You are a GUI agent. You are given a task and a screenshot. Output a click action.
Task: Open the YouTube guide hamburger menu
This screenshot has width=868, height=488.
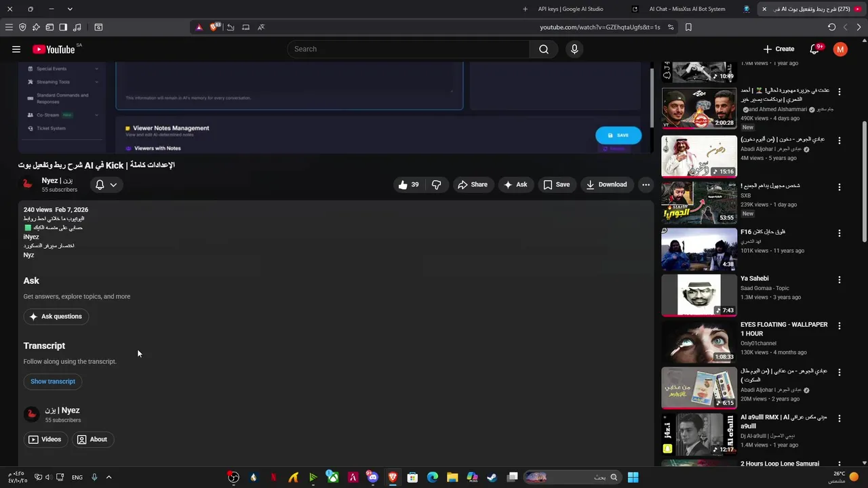[x=16, y=49]
